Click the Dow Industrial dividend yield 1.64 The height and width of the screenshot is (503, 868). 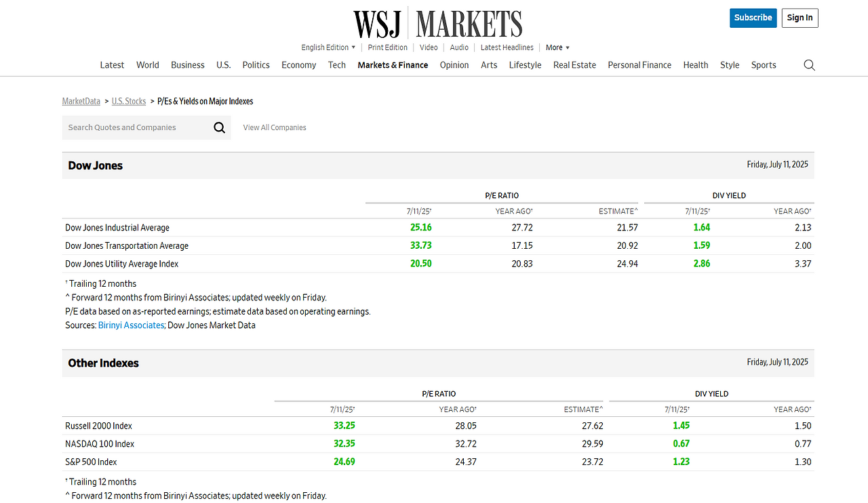(x=702, y=228)
